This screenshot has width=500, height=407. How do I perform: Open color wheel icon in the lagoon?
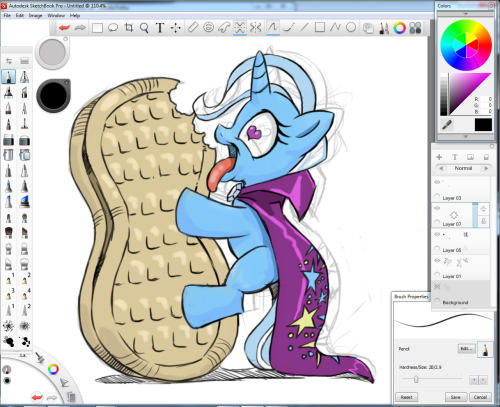(53, 369)
